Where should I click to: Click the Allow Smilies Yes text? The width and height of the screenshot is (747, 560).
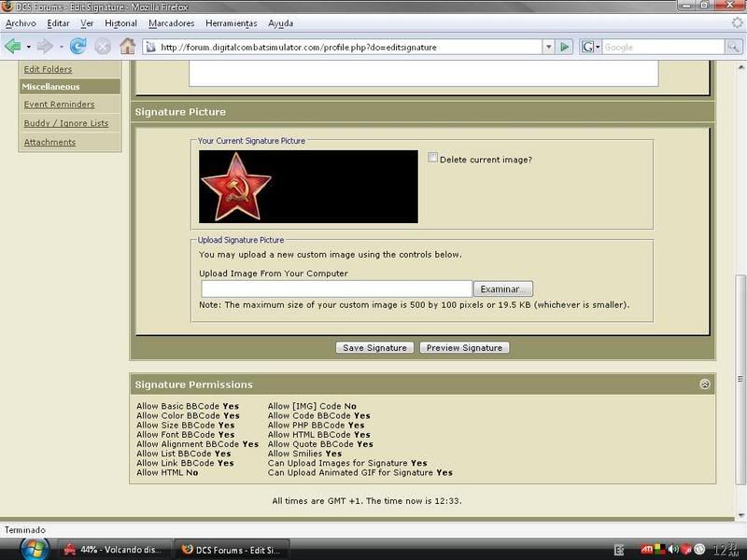tap(304, 454)
